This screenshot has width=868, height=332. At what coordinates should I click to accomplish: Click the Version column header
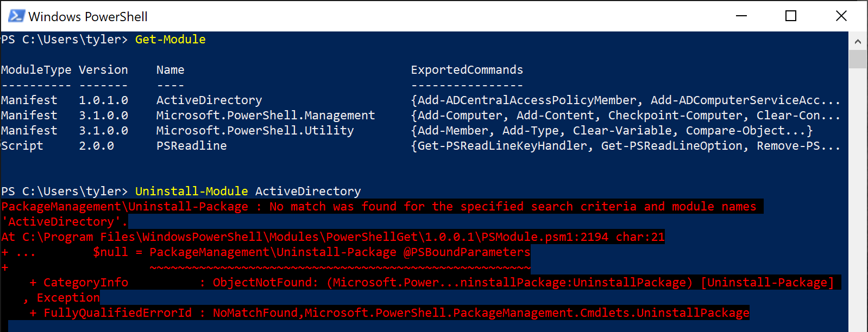103,69
